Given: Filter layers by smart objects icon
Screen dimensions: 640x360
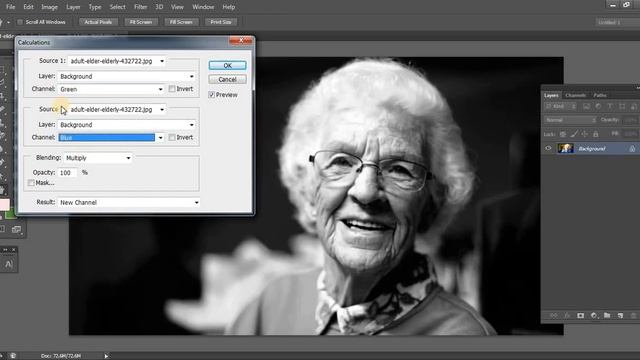Looking at the screenshot, I should click(633, 107).
